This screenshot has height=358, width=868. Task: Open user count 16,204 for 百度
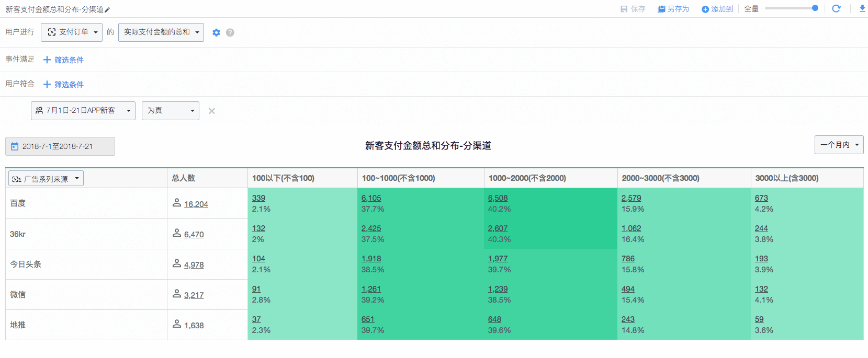coord(196,204)
